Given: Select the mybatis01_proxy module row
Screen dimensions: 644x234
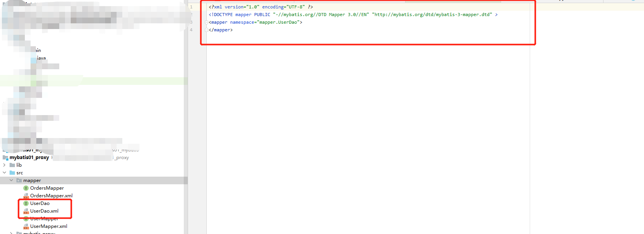Looking at the screenshot, I should point(94,158).
